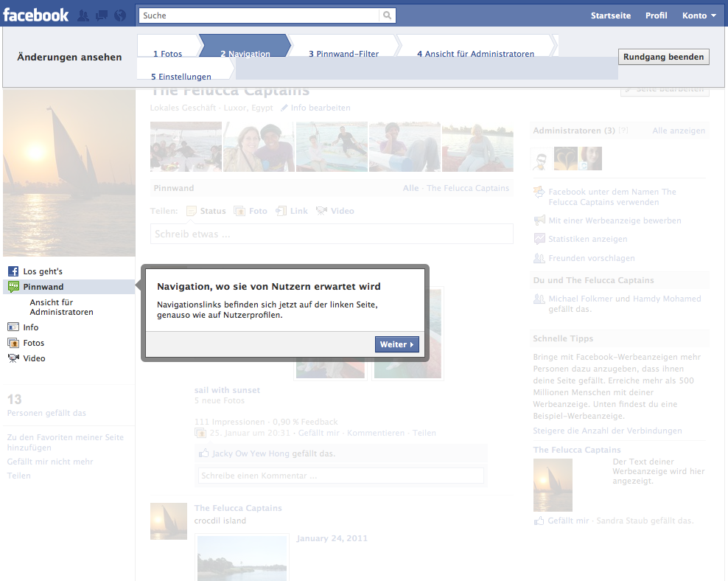728x581 pixels.
Task: Click Steigere die Anzahl der Verbindungen
Action: point(607,431)
